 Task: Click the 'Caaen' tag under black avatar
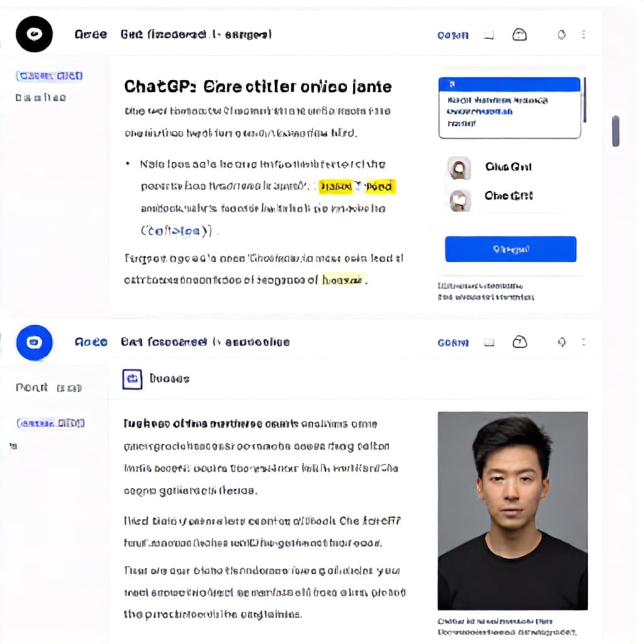click(x=49, y=76)
